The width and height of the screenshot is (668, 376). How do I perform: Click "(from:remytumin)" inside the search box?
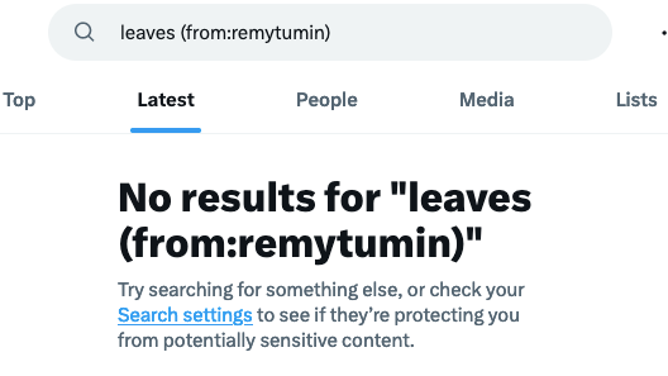256,33
